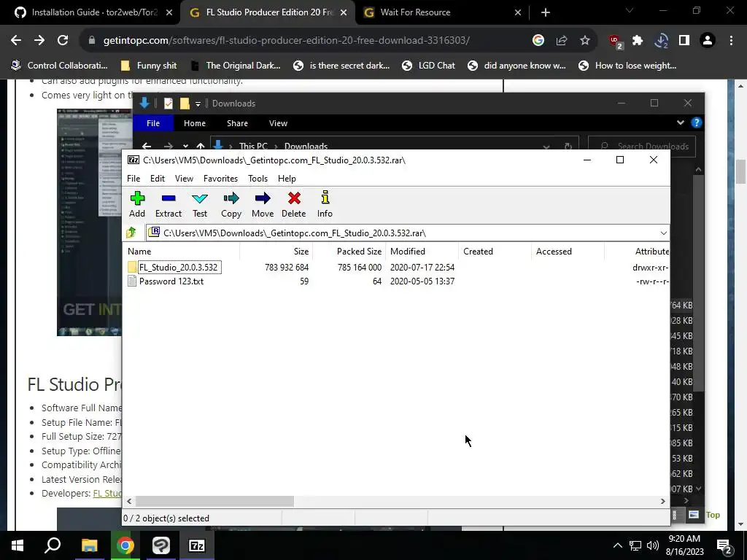Open How to lose weight bookmark
The height and width of the screenshot is (560, 747).
[627, 66]
